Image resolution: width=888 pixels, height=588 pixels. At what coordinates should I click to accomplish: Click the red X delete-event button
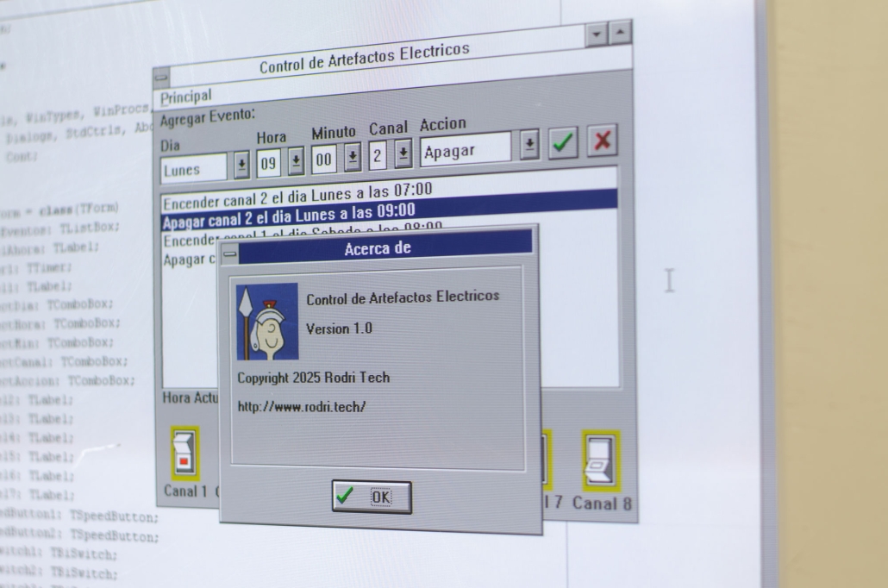point(603,141)
